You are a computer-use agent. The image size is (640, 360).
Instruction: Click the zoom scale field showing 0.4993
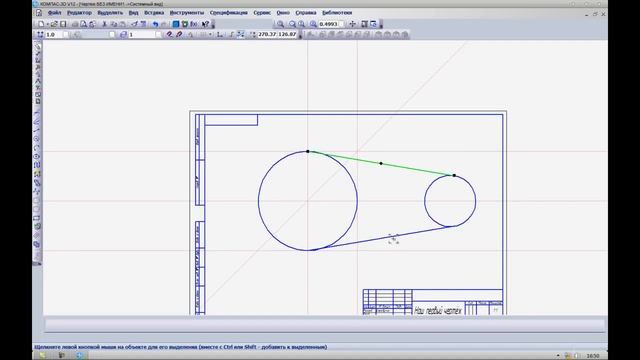pyautogui.click(x=329, y=24)
